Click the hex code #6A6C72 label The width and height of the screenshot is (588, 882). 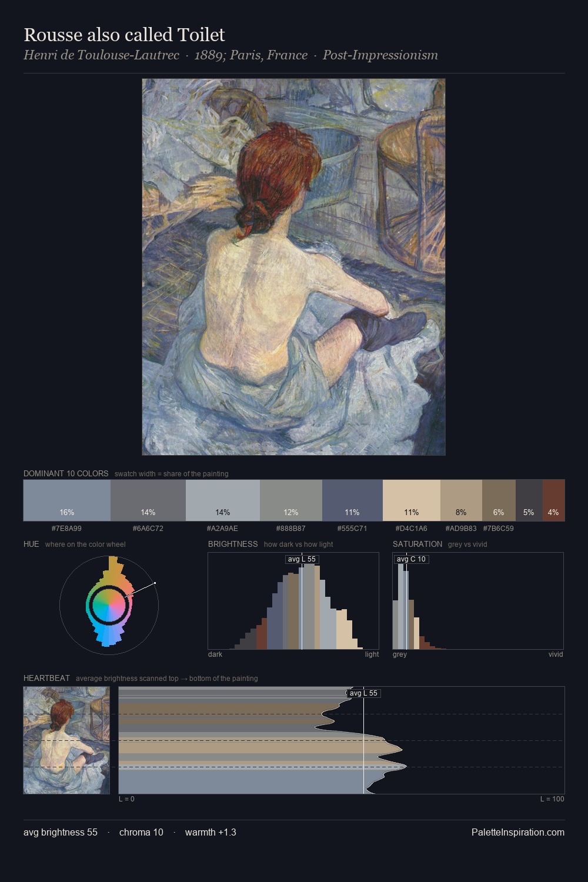[x=148, y=528]
